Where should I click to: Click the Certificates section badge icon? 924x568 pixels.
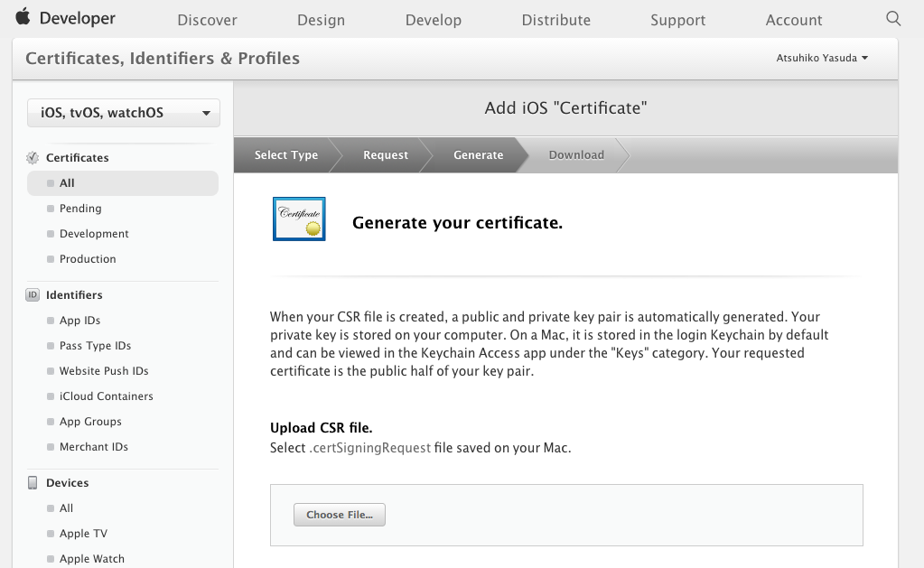(x=33, y=157)
